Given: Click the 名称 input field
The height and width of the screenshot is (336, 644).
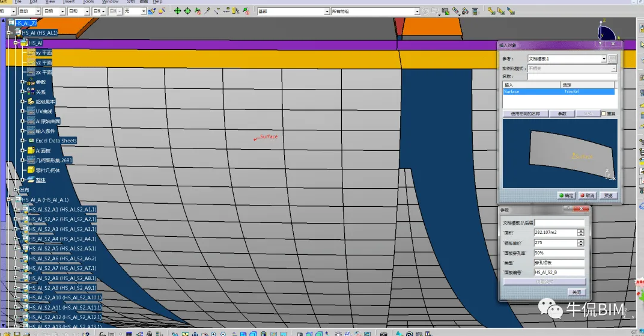Looking at the screenshot, I should (572, 76).
